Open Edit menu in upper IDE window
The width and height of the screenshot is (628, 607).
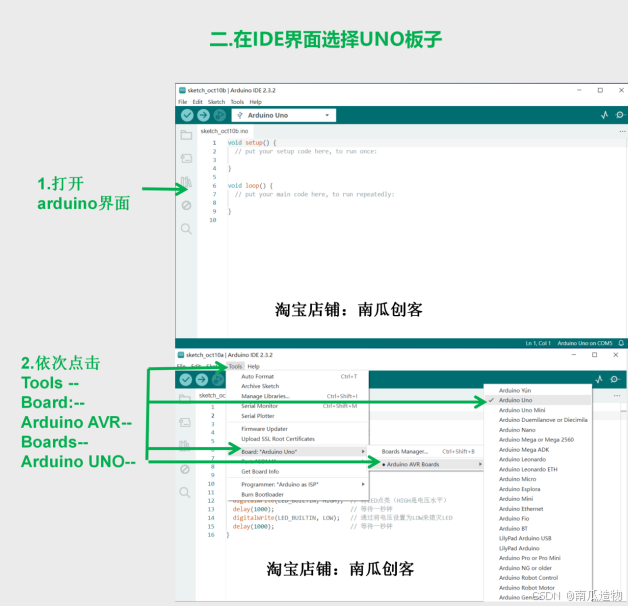[x=197, y=102]
